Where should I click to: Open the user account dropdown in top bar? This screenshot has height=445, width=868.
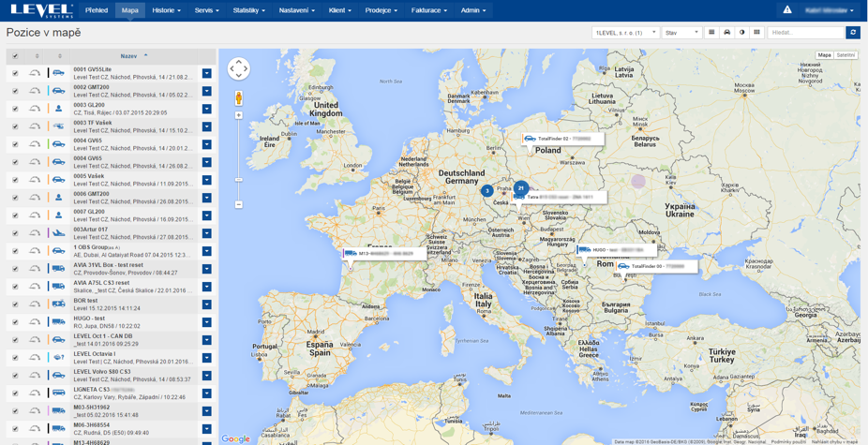pyautogui.click(x=829, y=10)
